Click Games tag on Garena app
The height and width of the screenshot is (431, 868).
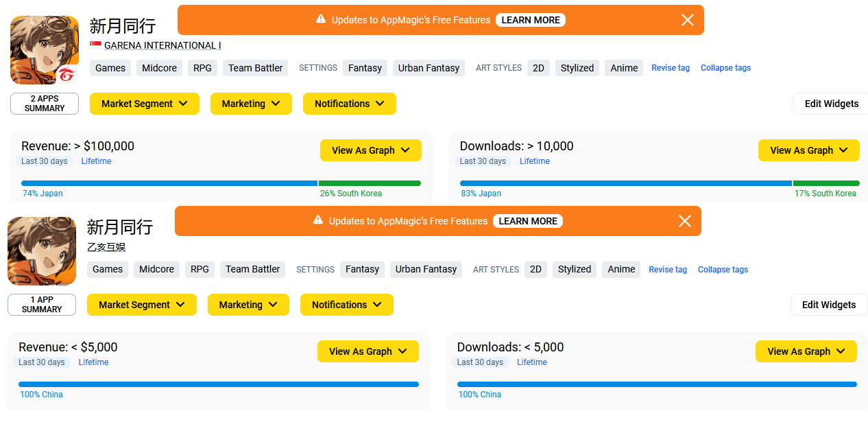point(110,68)
